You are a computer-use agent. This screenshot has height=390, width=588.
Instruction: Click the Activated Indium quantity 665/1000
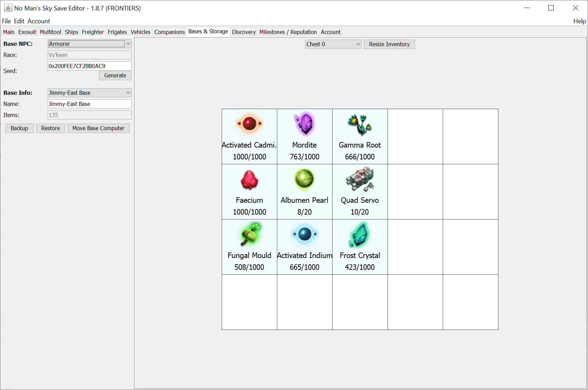coord(304,267)
